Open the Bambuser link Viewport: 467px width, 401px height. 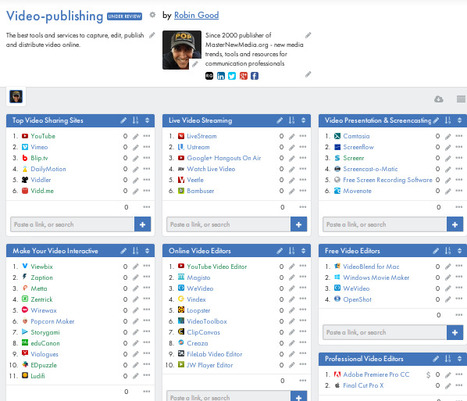200,191
